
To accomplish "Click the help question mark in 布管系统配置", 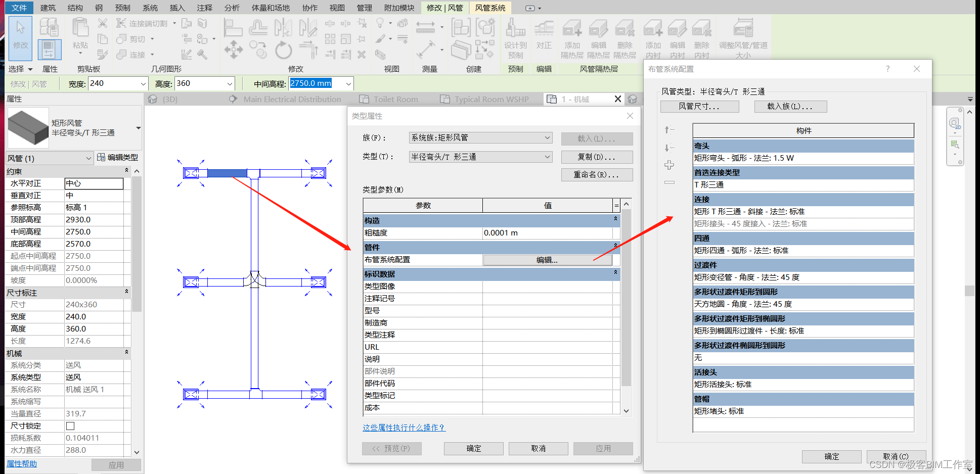I will point(887,69).
